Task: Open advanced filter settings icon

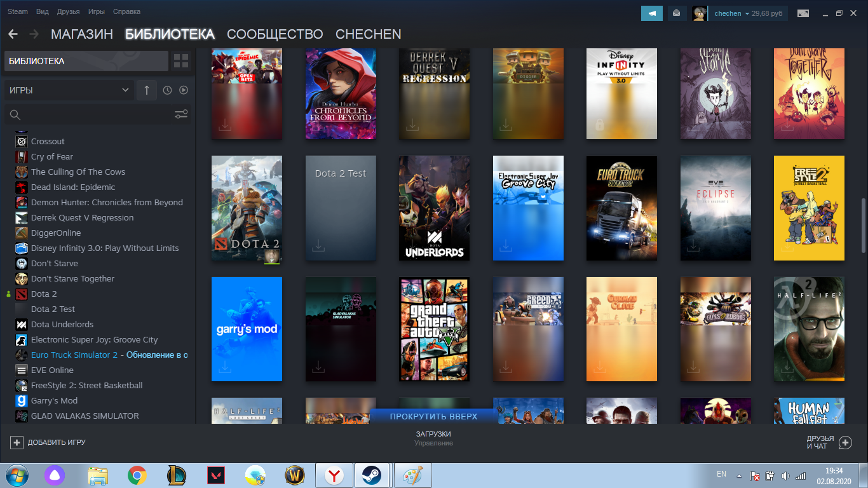Action: click(181, 114)
